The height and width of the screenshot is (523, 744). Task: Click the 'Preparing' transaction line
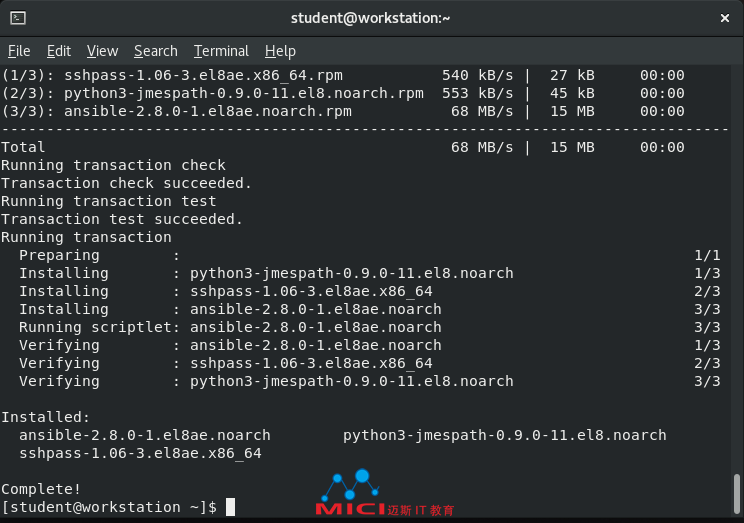(x=370, y=255)
